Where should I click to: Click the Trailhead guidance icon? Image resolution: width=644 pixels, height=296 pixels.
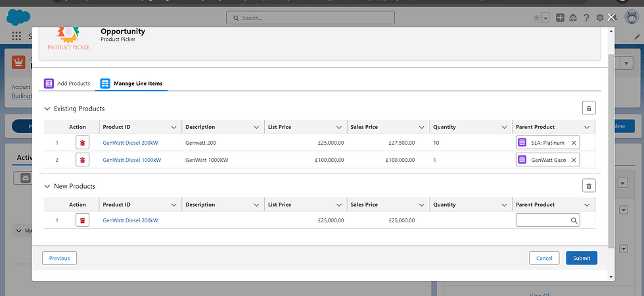click(573, 18)
